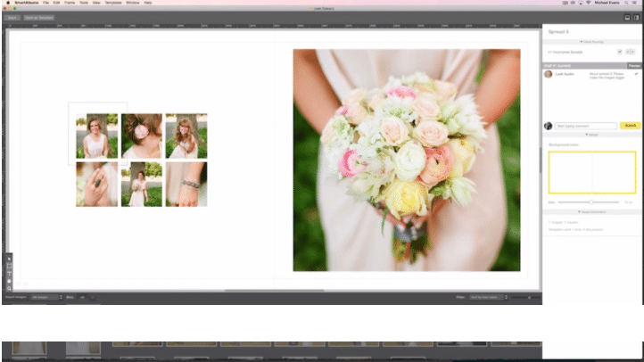This screenshot has height=362, width=644.
Task: Click the Michael Evans user name in menu bar
Action: click(607, 3)
